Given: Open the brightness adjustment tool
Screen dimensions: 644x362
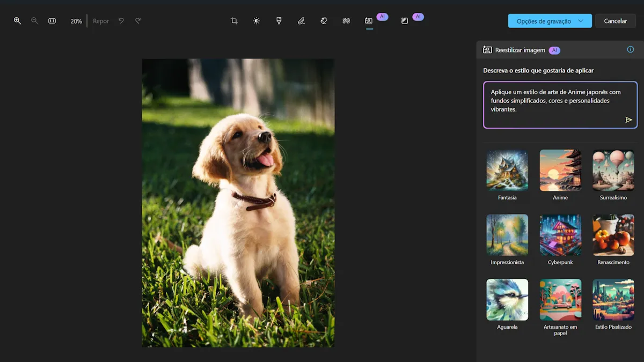Looking at the screenshot, I should pos(257,21).
